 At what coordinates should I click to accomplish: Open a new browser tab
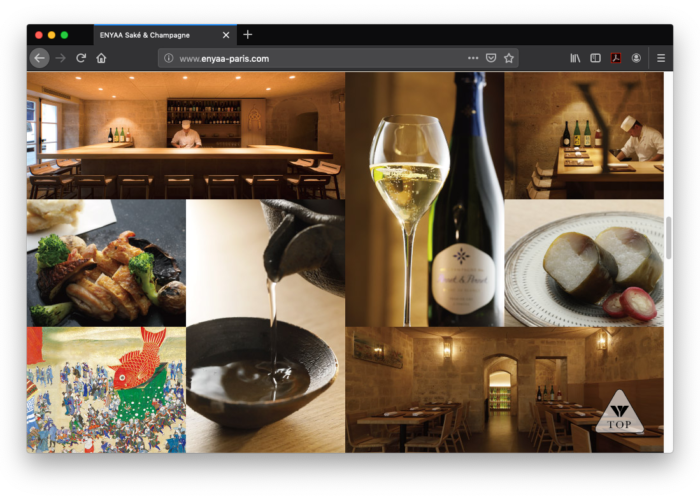pos(248,34)
